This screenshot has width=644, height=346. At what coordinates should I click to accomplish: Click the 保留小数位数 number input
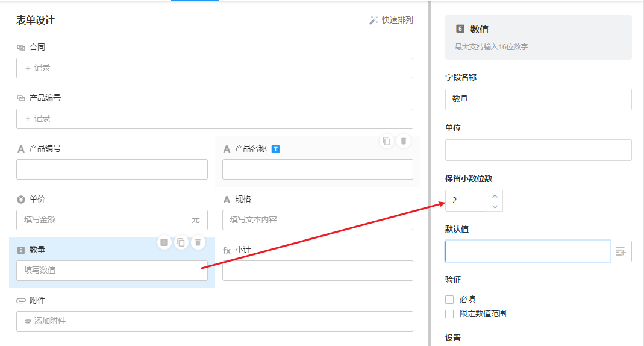pos(466,201)
